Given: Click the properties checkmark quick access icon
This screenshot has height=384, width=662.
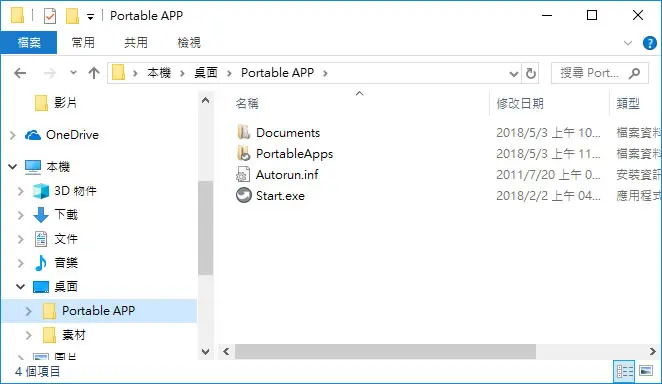Looking at the screenshot, I should tap(50, 16).
